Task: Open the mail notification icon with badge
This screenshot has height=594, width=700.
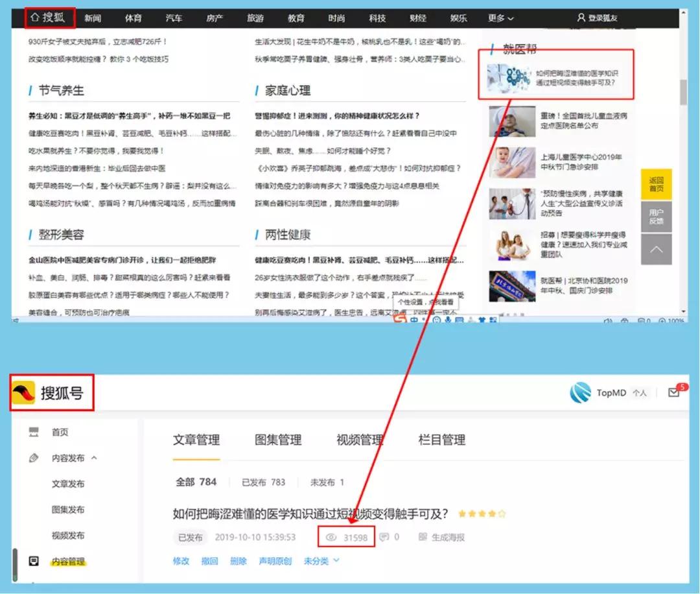Action: (673, 392)
